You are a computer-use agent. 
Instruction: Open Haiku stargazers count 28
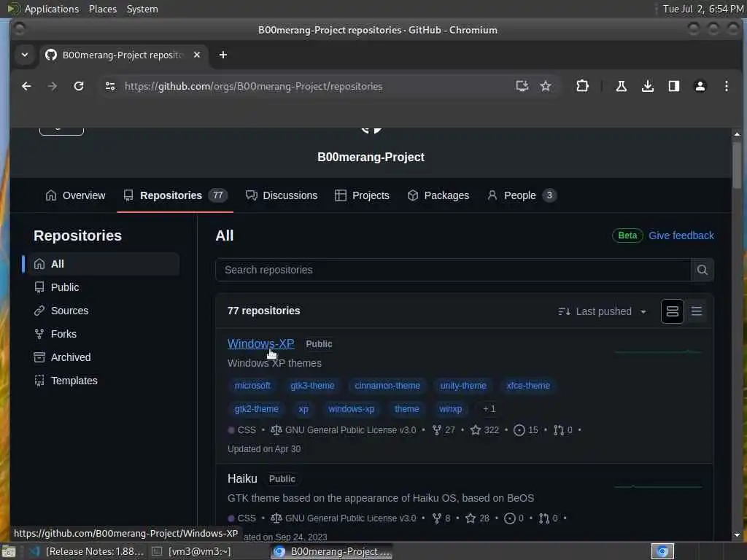point(477,518)
